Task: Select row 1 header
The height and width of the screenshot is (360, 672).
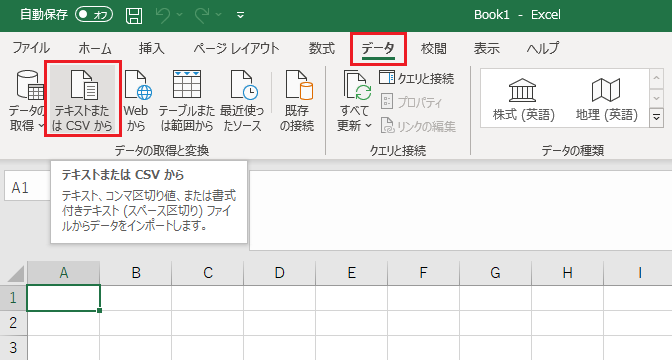Action: 13,298
